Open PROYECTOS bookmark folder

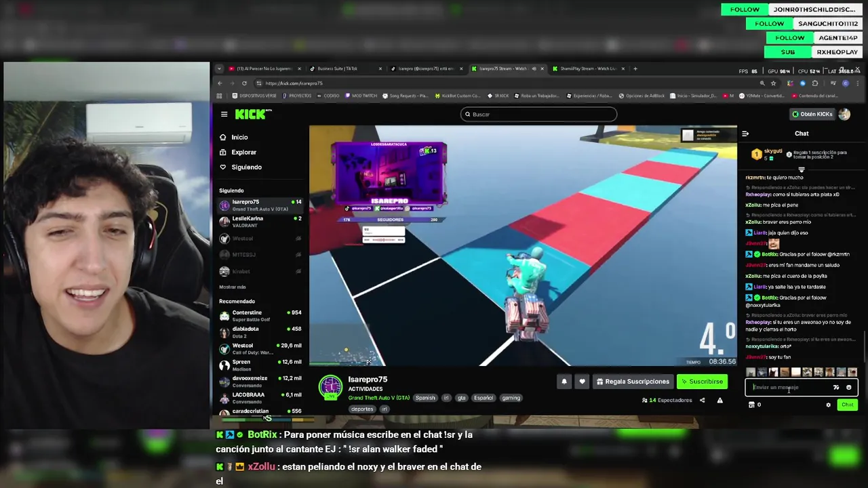click(x=296, y=96)
